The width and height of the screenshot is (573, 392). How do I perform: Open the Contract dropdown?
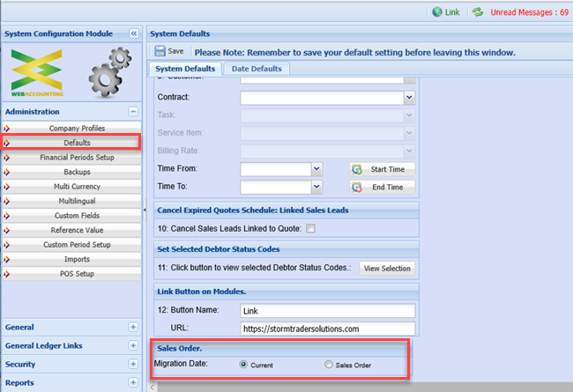(408, 97)
